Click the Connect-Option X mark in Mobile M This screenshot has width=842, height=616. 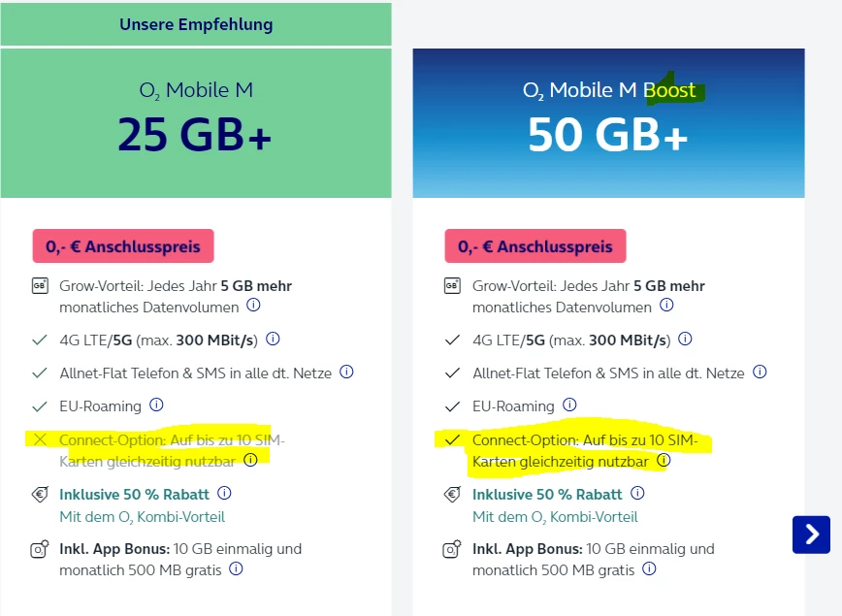point(40,439)
